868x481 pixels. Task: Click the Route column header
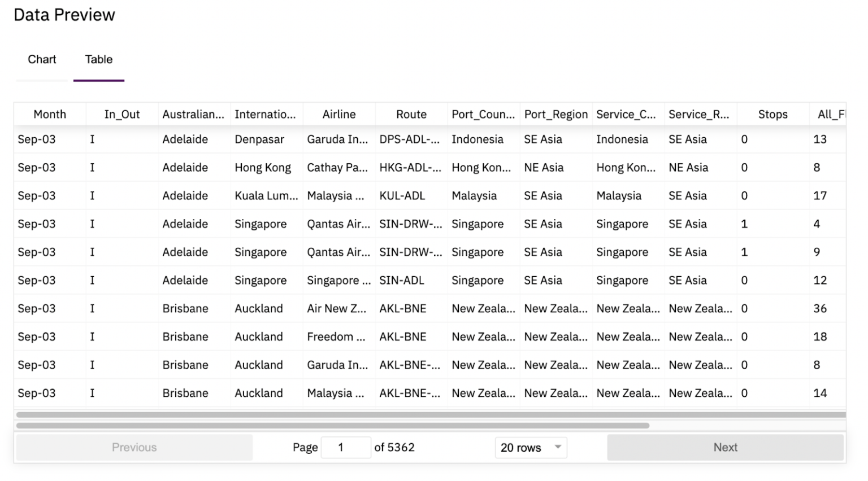[411, 115]
